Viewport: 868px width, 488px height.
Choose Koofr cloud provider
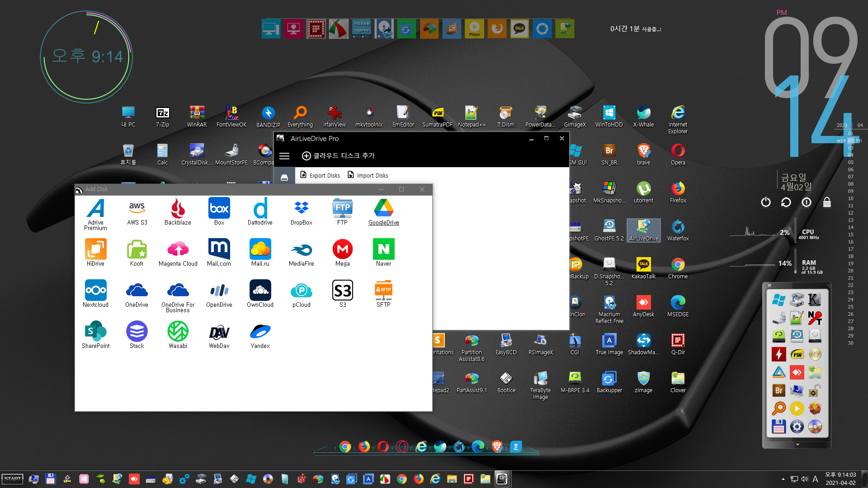(137, 253)
